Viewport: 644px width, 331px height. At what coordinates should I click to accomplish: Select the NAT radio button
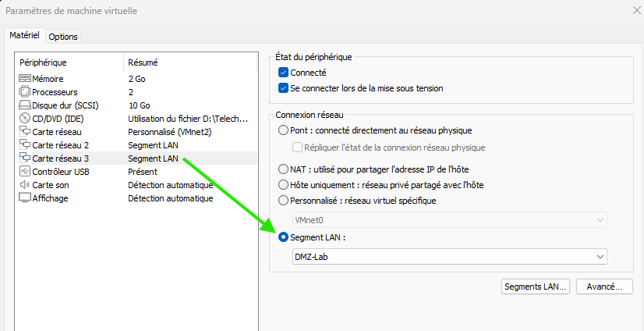pos(284,169)
